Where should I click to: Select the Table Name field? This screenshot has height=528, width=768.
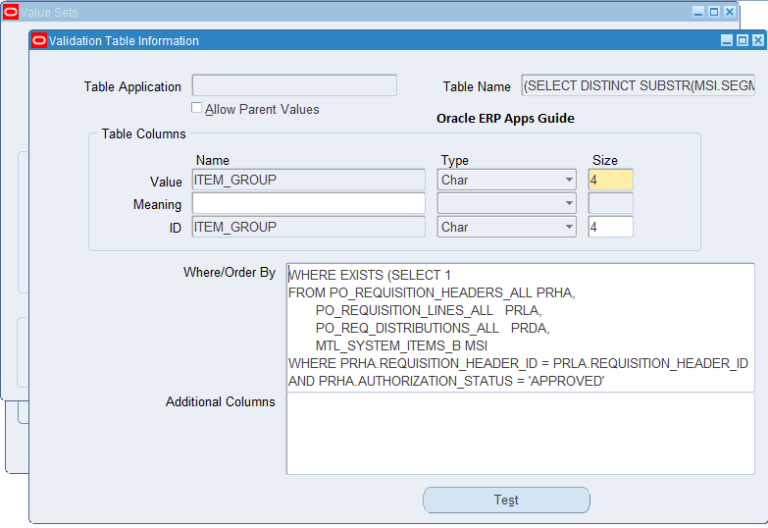tap(637, 86)
